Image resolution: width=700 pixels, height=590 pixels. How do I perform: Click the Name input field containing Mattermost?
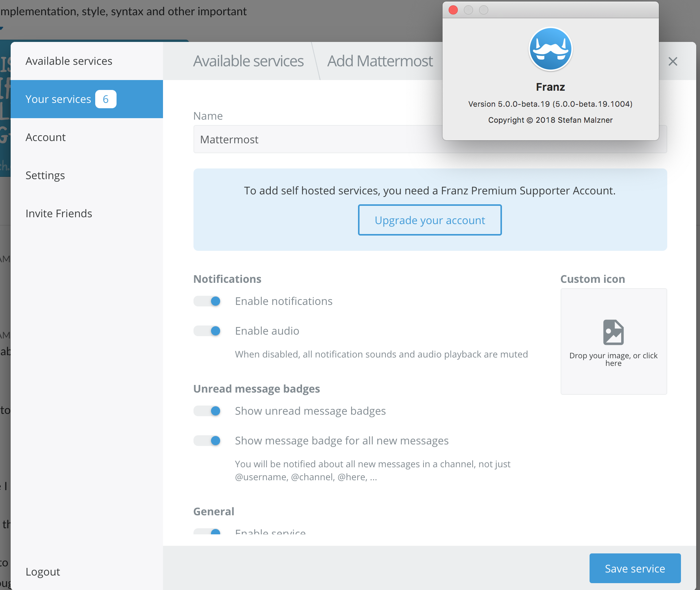pyautogui.click(x=430, y=139)
